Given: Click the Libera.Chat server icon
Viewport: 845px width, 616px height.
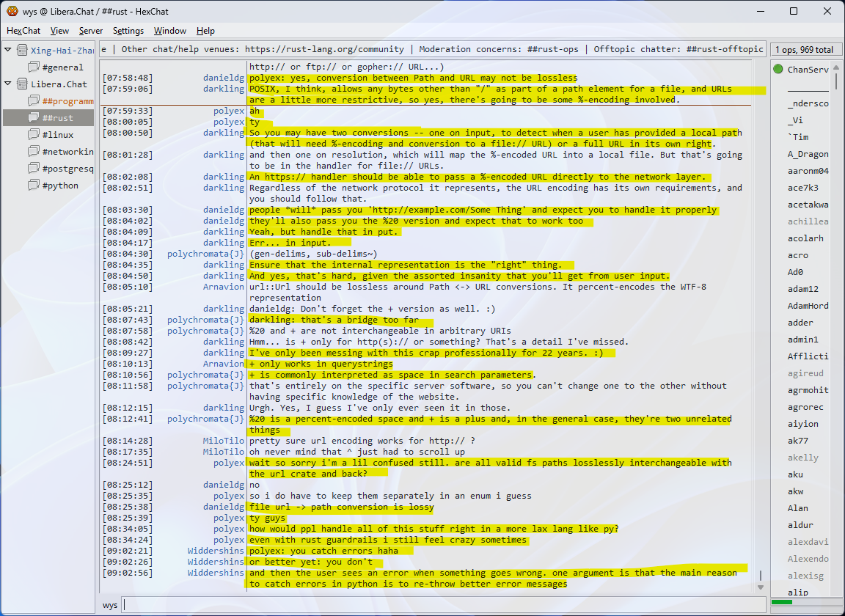Looking at the screenshot, I should coord(22,84).
